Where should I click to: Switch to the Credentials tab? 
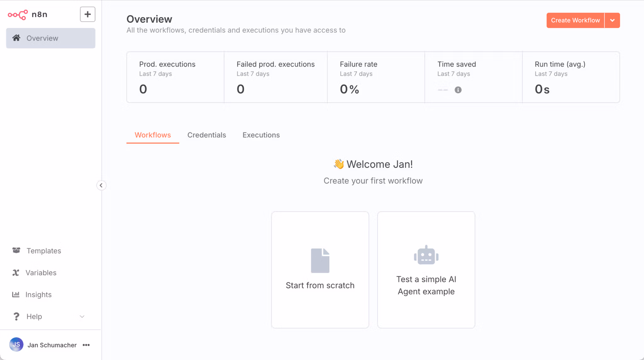click(207, 135)
